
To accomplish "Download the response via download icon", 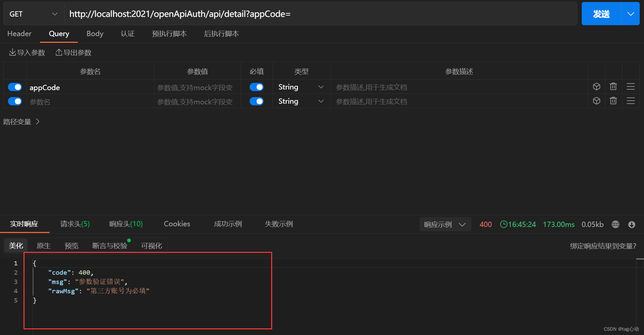I will 632,224.
